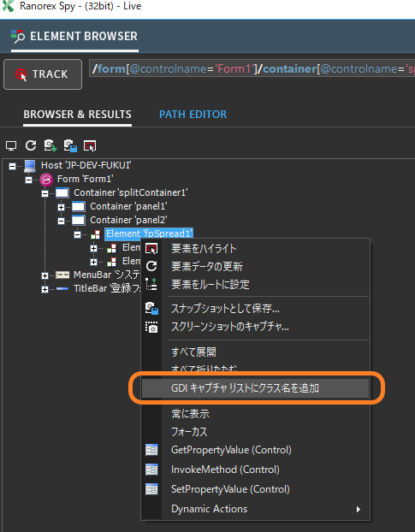Click refresh icon beside 要素データの更新
Screen dimensions: 415x532
click(151, 266)
